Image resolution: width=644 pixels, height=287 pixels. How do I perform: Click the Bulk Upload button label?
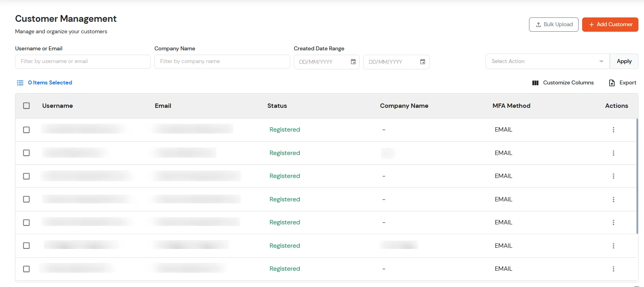[x=558, y=25]
